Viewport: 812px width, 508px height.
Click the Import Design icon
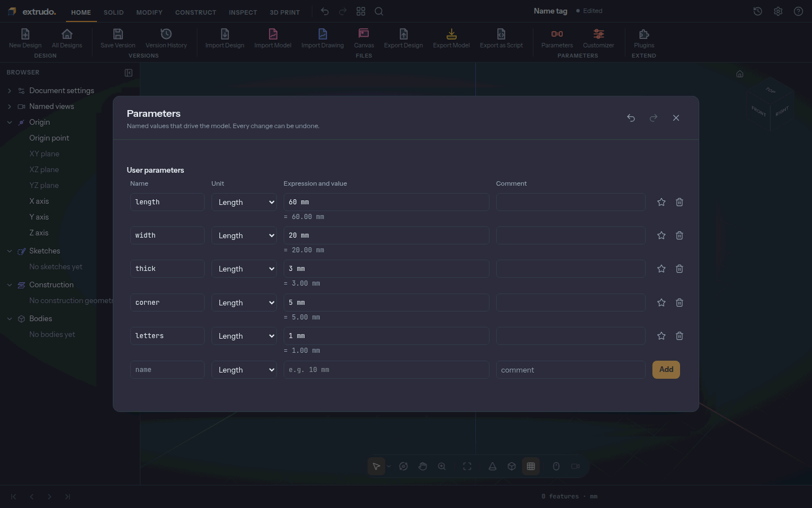tap(225, 34)
